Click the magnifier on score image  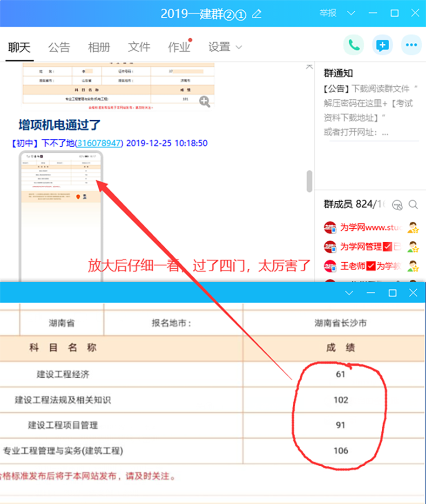point(204,102)
